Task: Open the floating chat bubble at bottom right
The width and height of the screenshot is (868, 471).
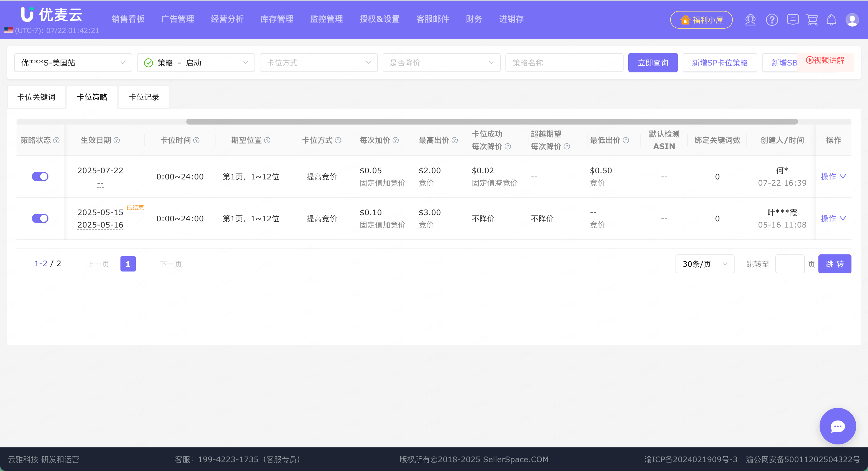Action: pyautogui.click(x=838, y=426)
